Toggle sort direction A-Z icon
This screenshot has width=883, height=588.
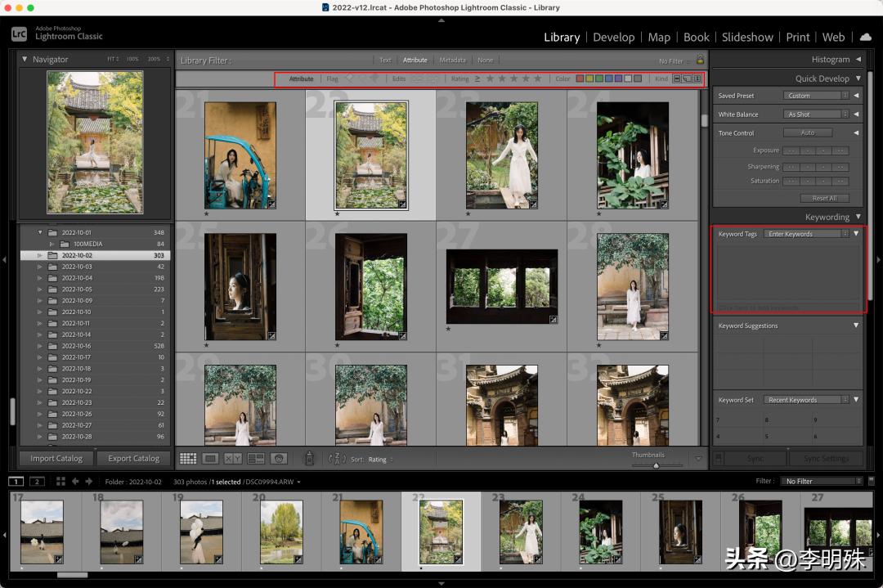[x=337, y=459]
